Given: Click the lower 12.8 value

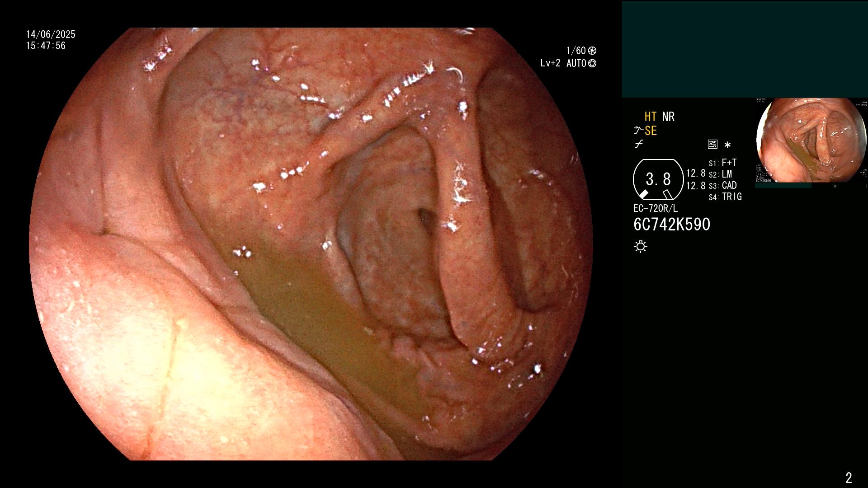Looking at the screenshot, I should point(696,185).
